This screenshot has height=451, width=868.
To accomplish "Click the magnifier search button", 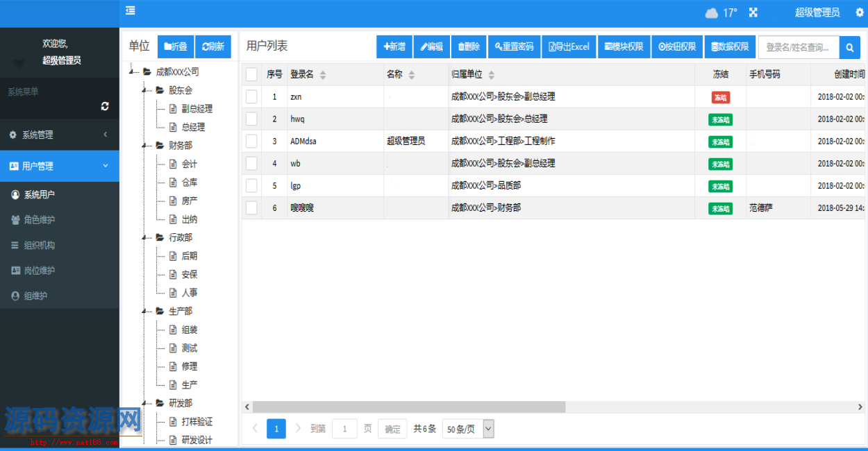I will pyautogui.click(x=850, y=47).
